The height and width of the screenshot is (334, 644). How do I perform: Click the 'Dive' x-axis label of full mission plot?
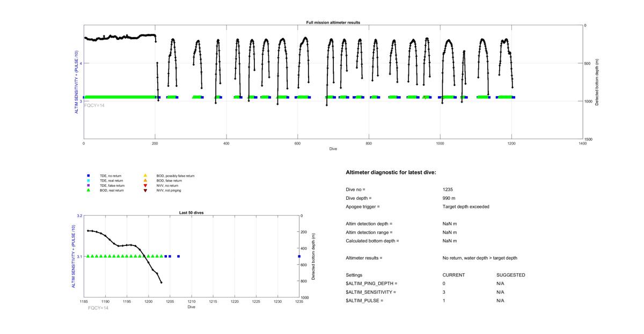(x=333, y=149)
